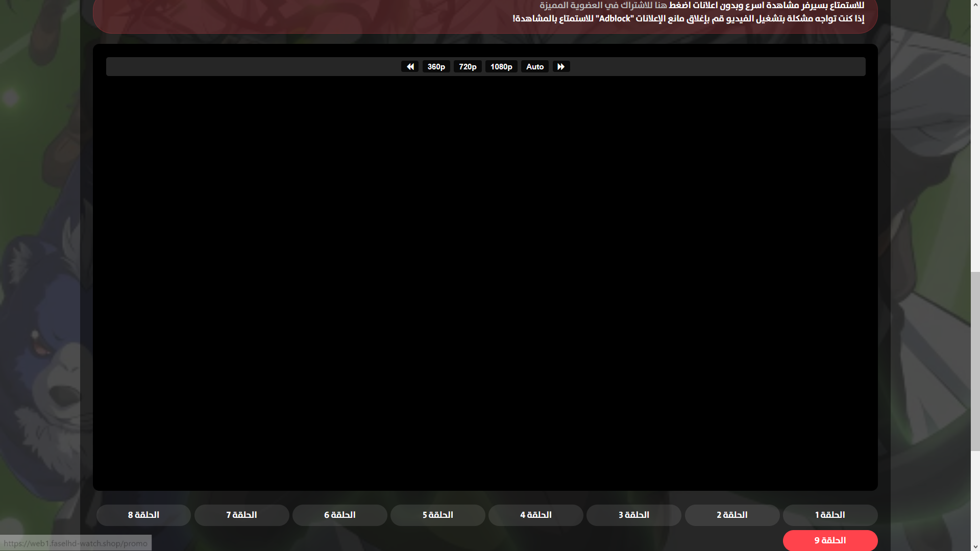Click the scrollbar down arrow
The image size is (980, 551).
click(x=975, y=546)
